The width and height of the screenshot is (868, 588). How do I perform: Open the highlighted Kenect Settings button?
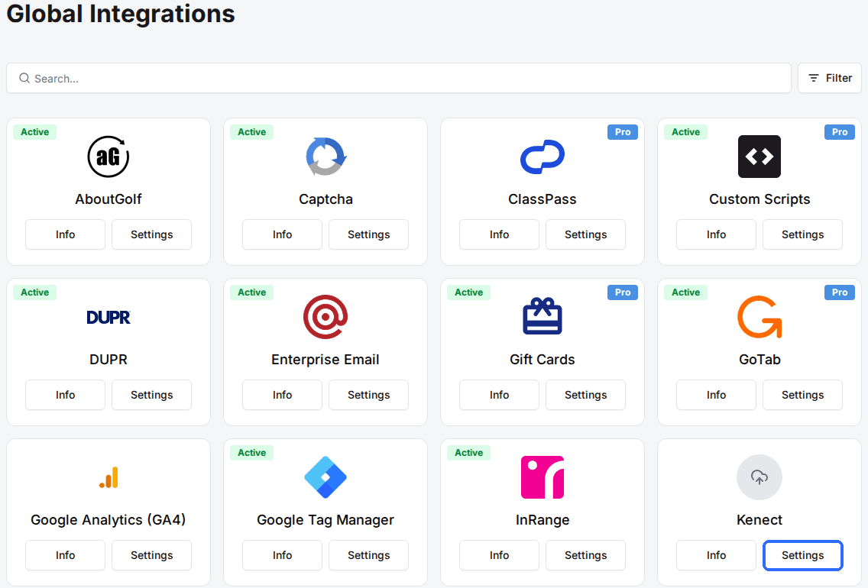(803, 555)
